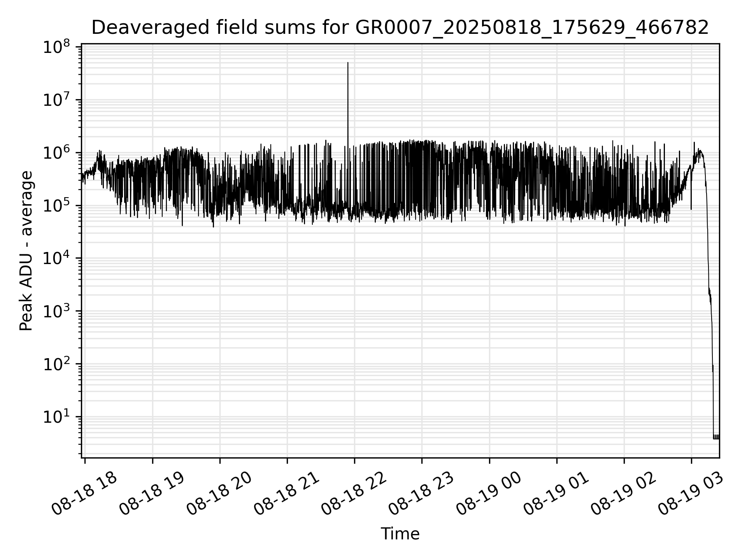Click the flat low tail after 08-19 03

(x=716, y=437)
